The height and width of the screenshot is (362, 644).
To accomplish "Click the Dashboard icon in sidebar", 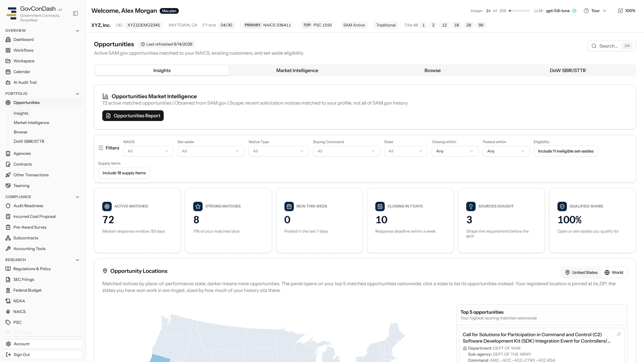I will [8, 40].
